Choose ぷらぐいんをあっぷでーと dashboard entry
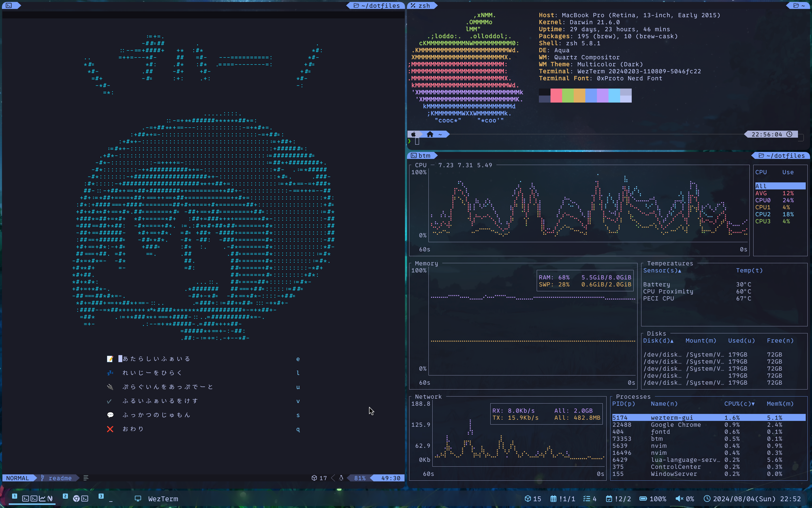Viewport: 812px width, 508px height. point(168,387)
